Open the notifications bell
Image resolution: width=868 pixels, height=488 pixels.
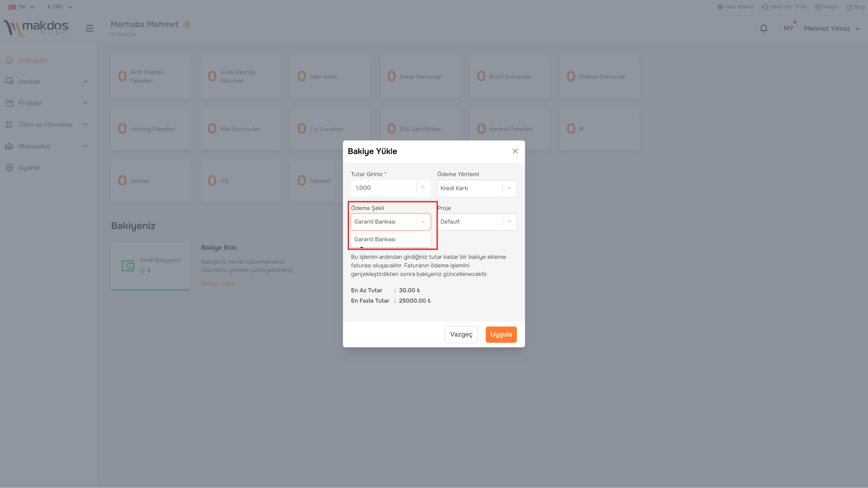click(x=764, y=28)
